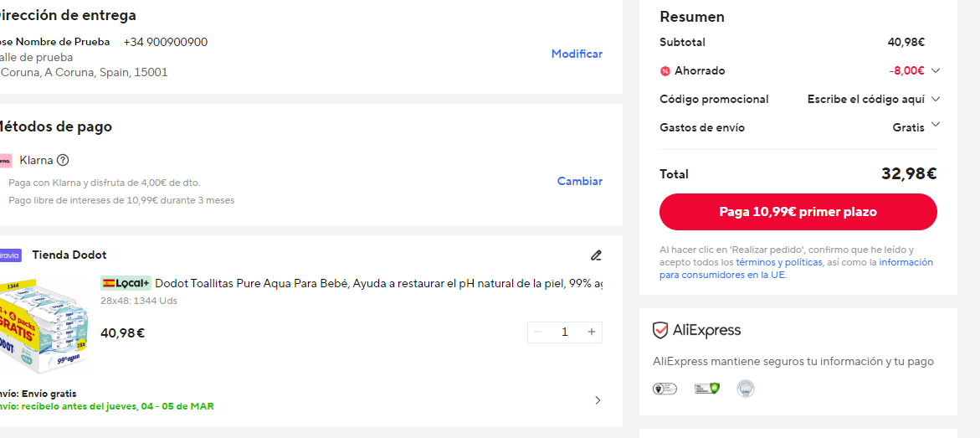Click the product price 40,98€
The height and width of the screenshot is (438, 980).
click(122, 332)
